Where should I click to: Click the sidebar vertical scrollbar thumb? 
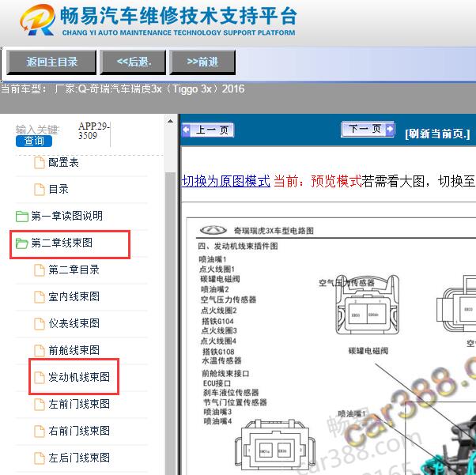(170, 322)
